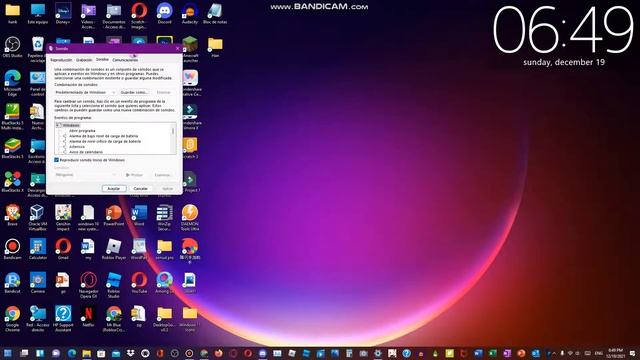
Task: Open the Gmail desktop shortcut
Action: pyautogui.click(x=63, y=249)
